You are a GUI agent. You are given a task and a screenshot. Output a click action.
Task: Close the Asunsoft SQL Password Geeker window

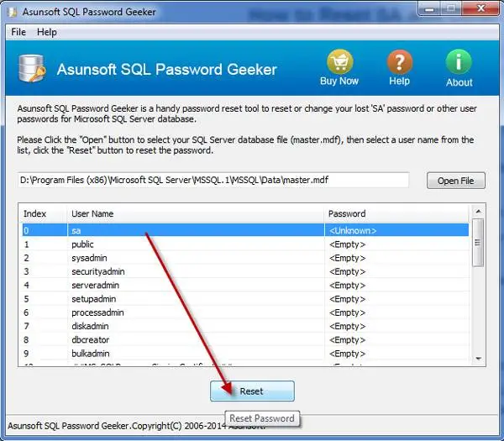tap(481, 8)
